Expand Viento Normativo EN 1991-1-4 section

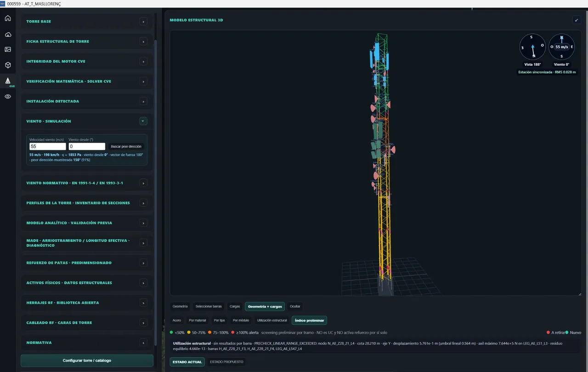point(143,183)
